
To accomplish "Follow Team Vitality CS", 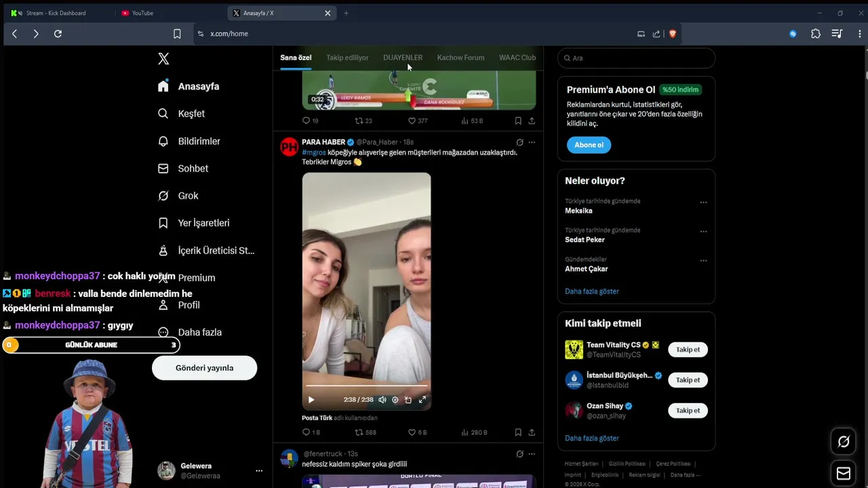I will pyautogui.click(x=688, y=350).
